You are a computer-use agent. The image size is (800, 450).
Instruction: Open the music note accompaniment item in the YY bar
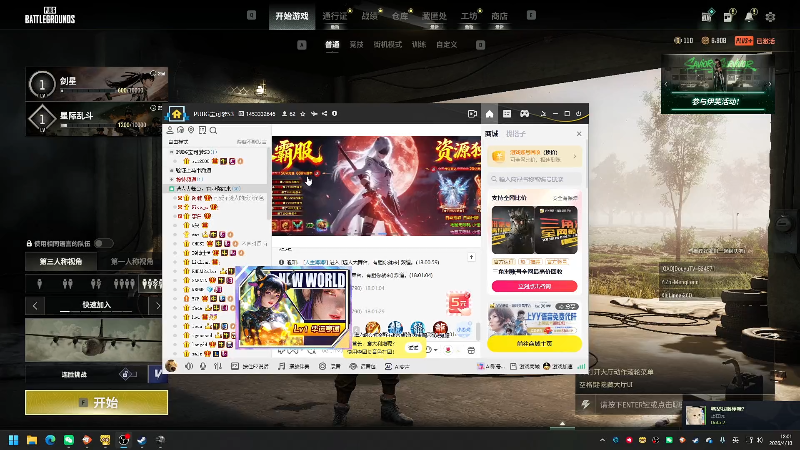point(293,366)
